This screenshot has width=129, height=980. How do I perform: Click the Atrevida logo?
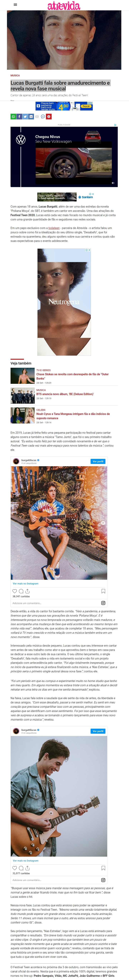[64, 5]
